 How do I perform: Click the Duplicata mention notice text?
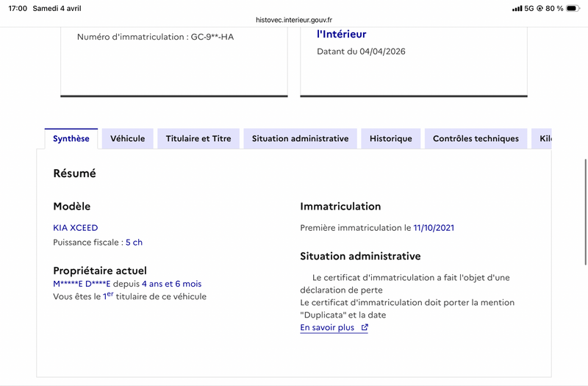pyautogui.click(x=407, y=309)
